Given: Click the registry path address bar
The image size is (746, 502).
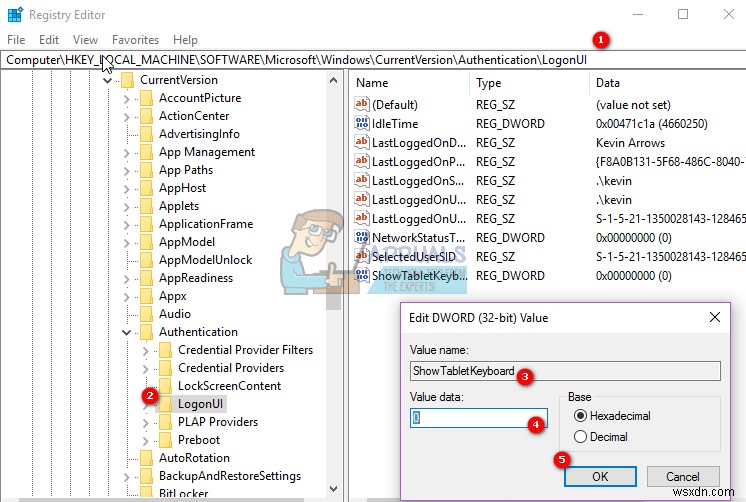Looking at the screenshot, I should 373,60.
